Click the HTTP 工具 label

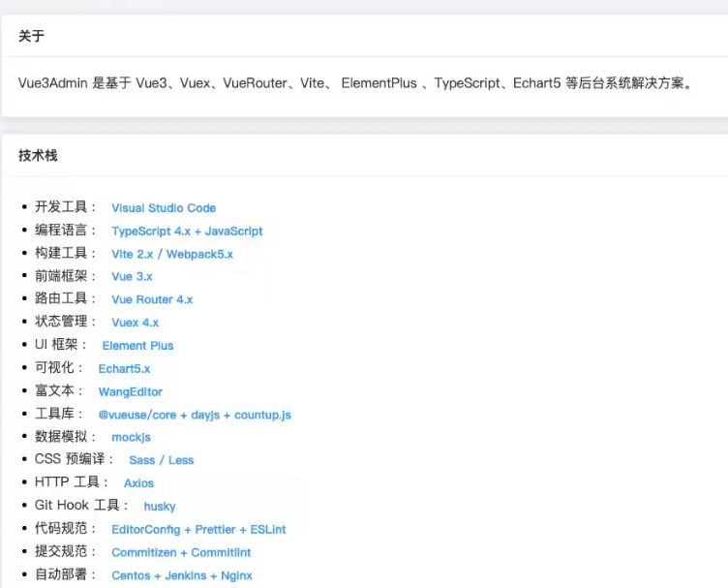point(72,482)
